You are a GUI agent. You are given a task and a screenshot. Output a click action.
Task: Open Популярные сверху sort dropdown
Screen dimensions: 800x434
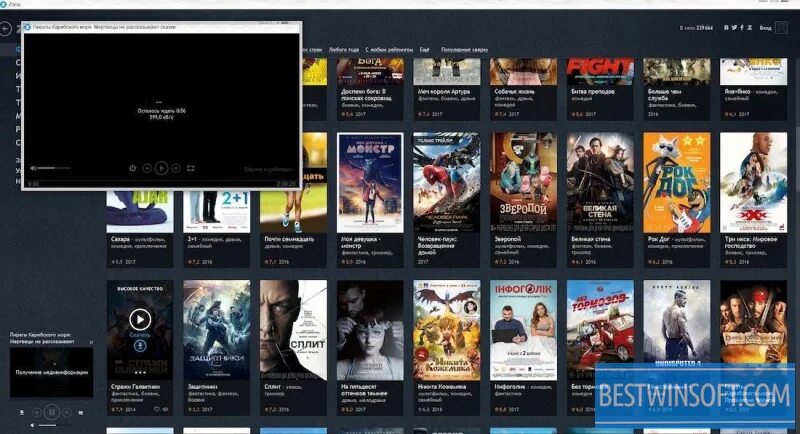point(464,50)
